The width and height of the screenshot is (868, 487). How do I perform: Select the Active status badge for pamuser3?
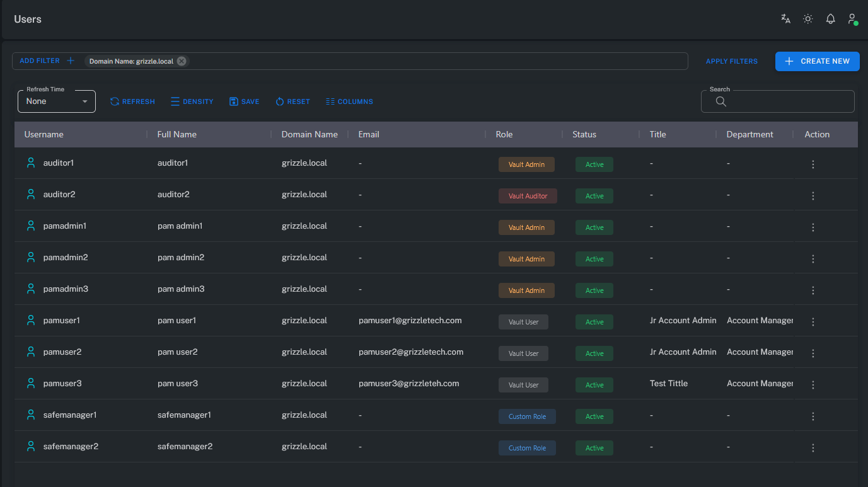(x=594, y=384)
